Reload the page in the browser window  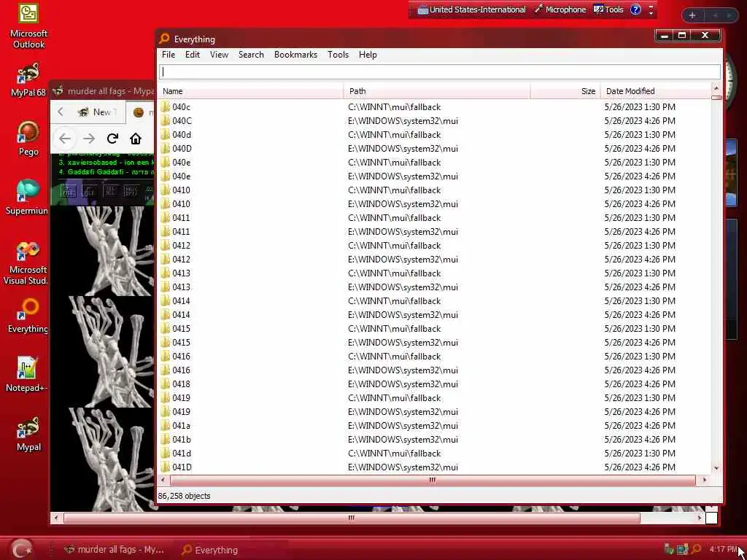point(112,139)
